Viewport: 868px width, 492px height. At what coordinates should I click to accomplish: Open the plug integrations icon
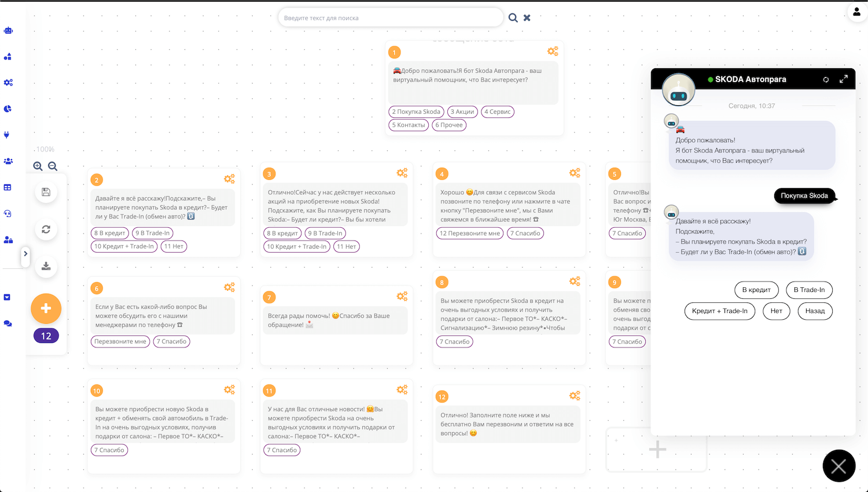point(7,135)
